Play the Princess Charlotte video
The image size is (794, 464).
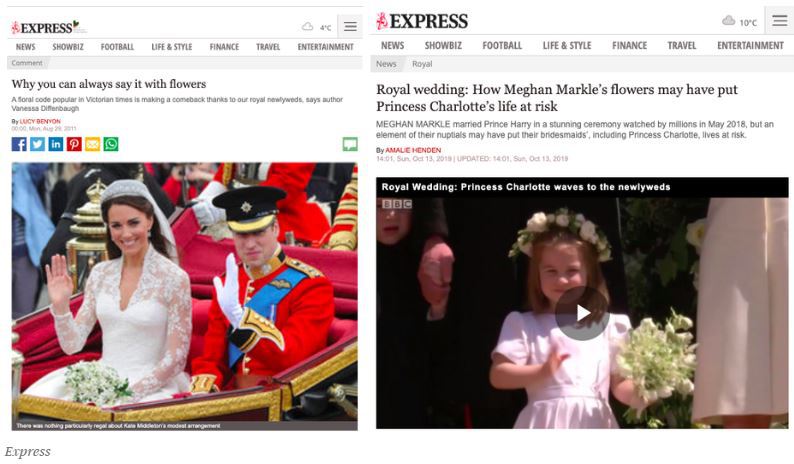(582, 313)
